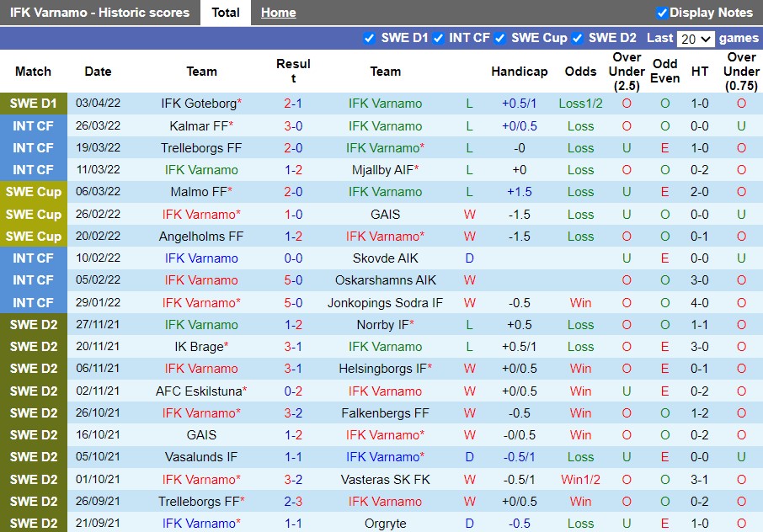
Task: Click Vasteras SK FK team name
Action: [x=385, y=480]
